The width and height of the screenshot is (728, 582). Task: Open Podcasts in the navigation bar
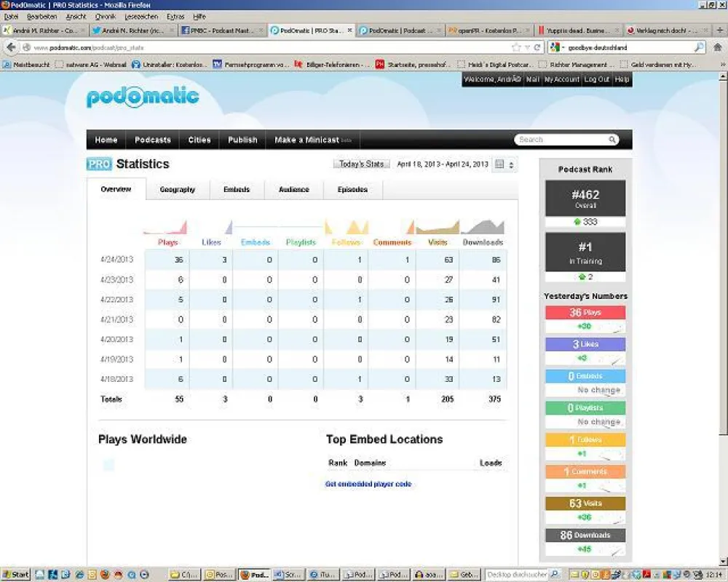pyautogui.click(x=153, y=140)
